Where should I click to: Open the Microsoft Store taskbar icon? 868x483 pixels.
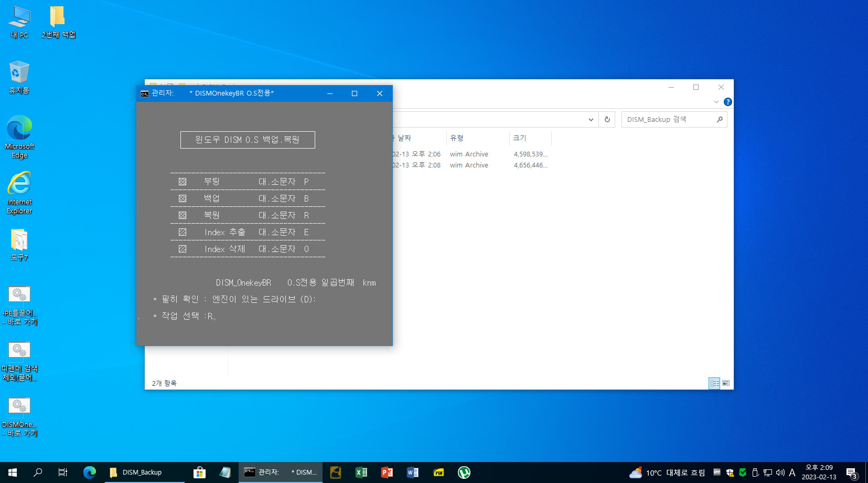(199, 472)
